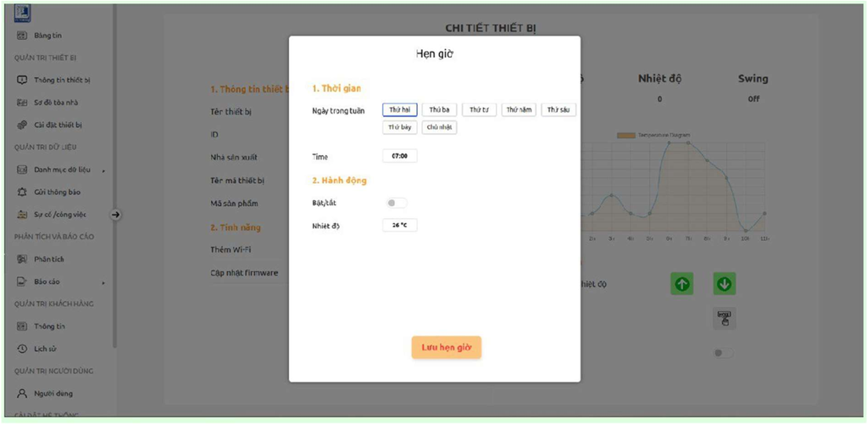This screenshot has height=424, width=868.
Task: Click the Nhà sản xuất label
Action: coord(234,157)
